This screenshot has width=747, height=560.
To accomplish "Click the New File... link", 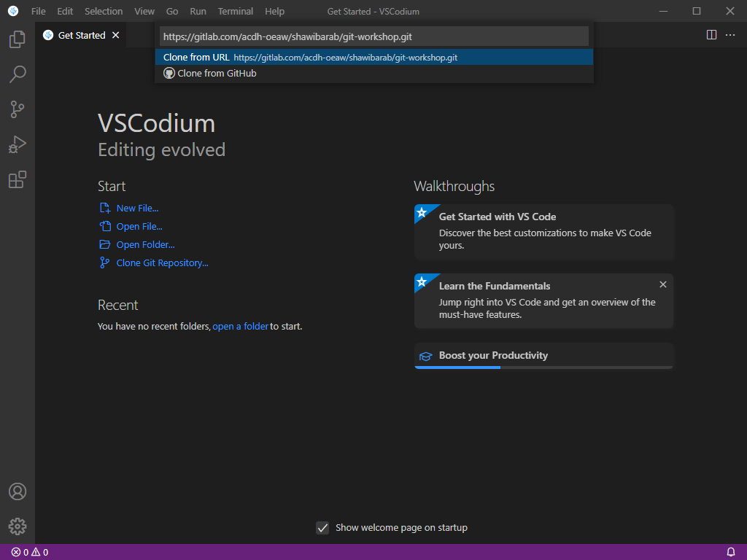I will [137, 208].
